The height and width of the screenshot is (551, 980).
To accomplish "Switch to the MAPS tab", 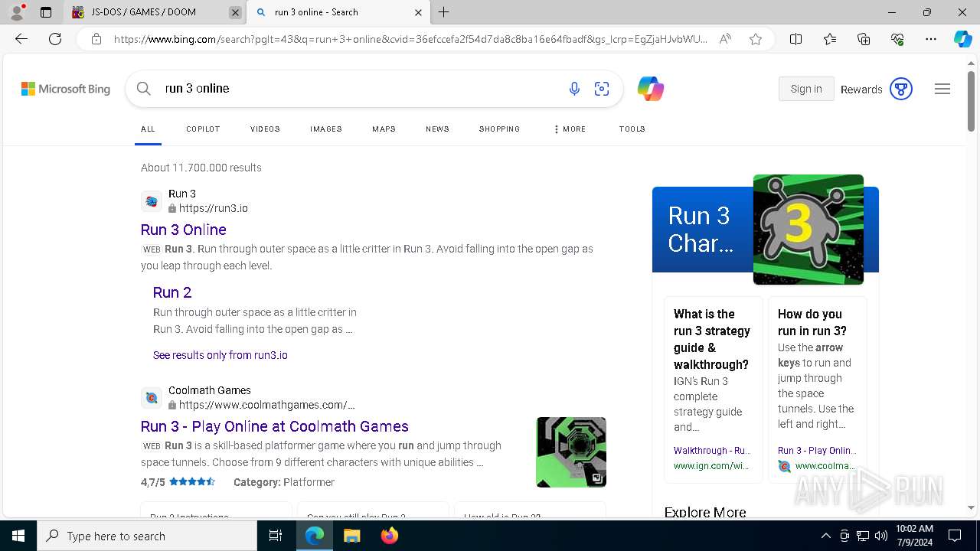I will (x=384, y=129).
